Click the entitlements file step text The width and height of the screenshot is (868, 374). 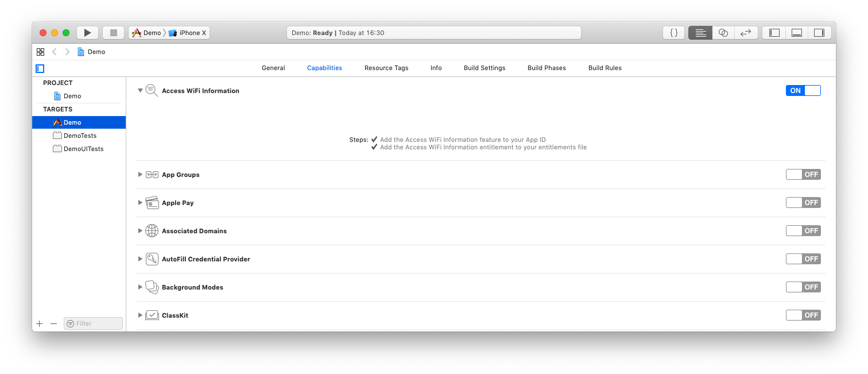pos(483,147)
